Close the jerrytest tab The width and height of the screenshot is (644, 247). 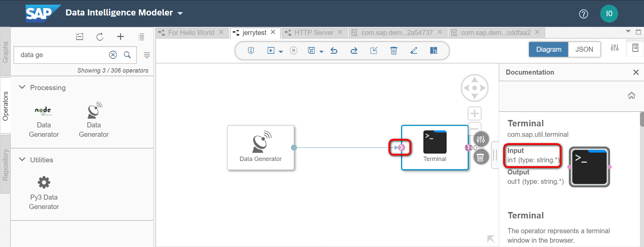[273, 32]
